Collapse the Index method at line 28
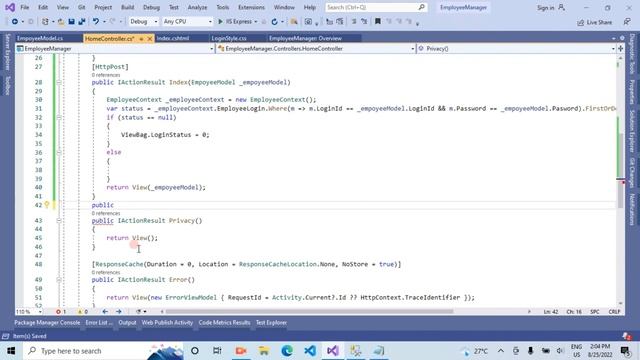 coord(59,82)
